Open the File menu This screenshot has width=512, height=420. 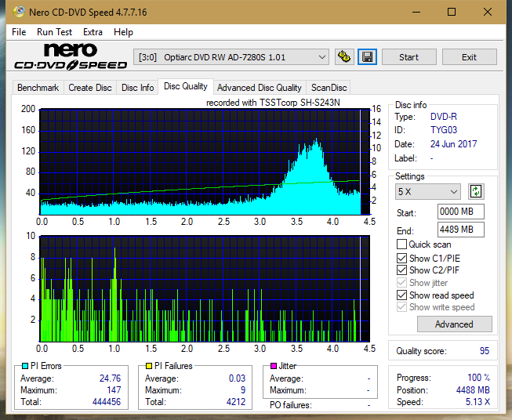click(19, 32)
